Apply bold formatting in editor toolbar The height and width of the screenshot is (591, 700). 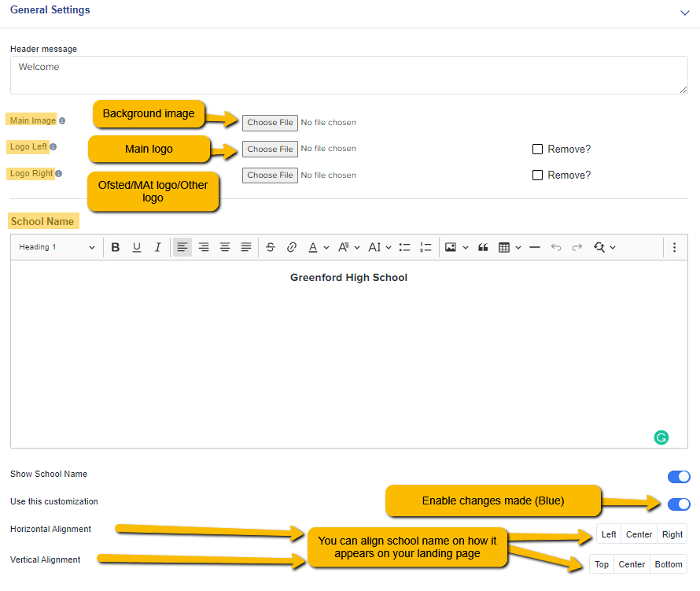(x=115, y=247)
